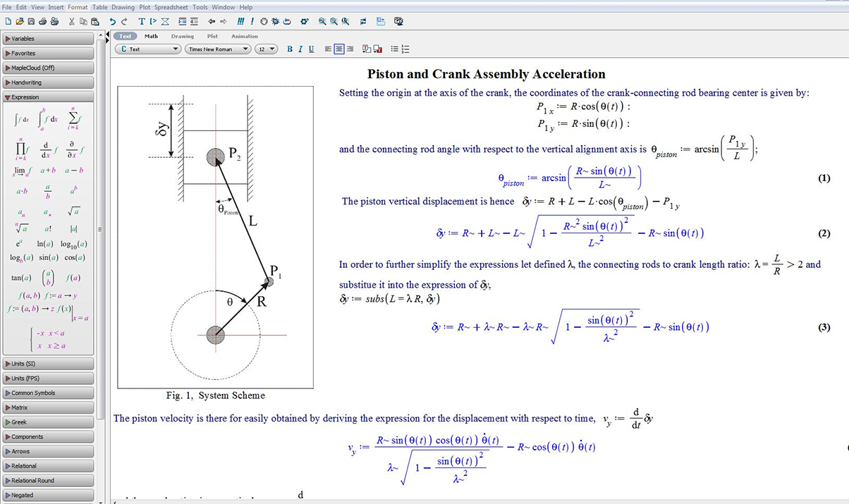Image resolution: width=849 pixels, height=504 pixels.
Task: Go forward with the right arrow icon
Action: point(222,22)
